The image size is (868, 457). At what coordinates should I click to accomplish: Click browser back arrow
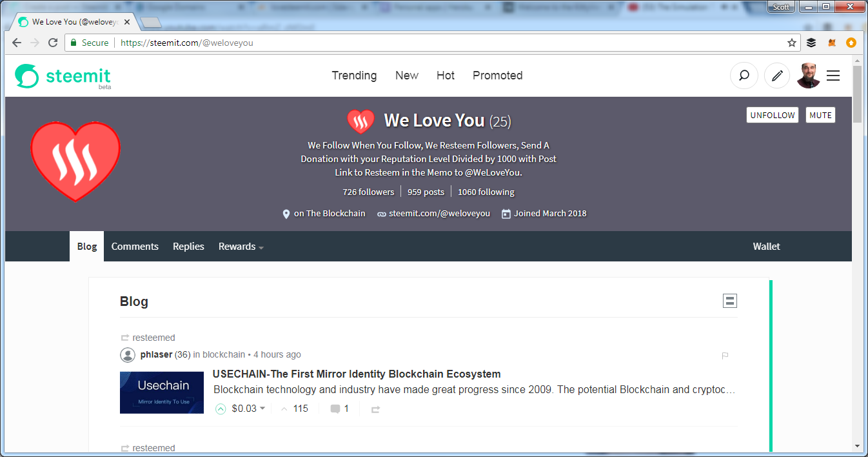pyautogui.click(x=17, y=43)
